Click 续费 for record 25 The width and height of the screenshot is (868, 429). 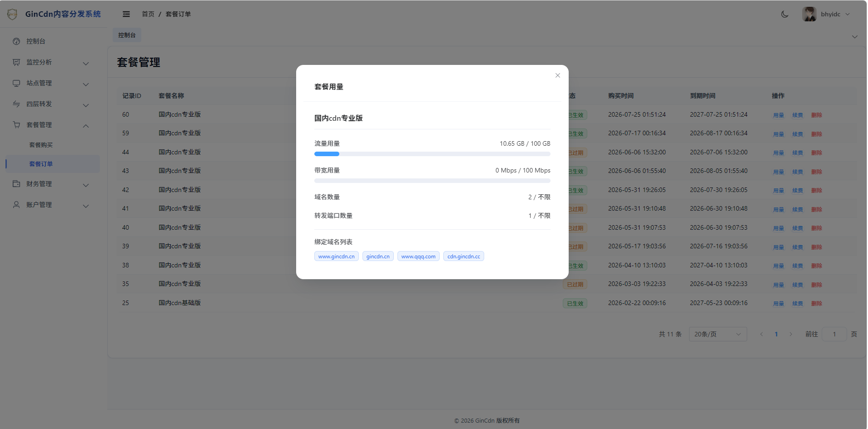click(x=798, y=304)
